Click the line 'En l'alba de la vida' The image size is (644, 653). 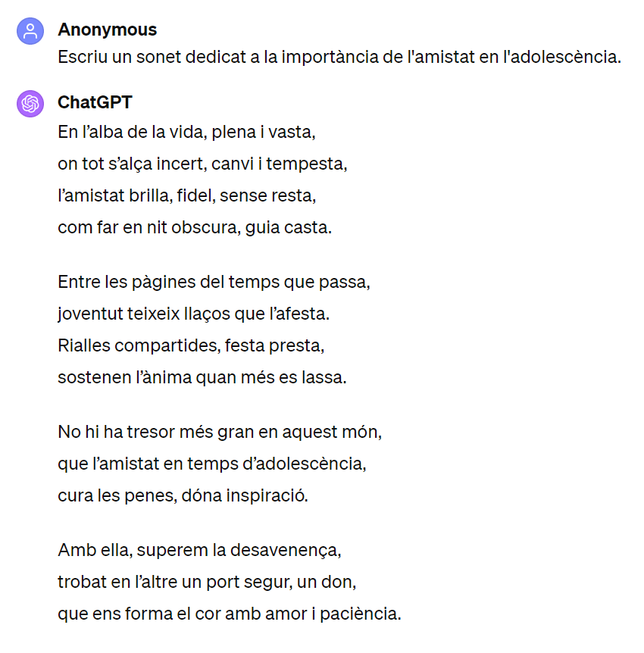point(186,132)
